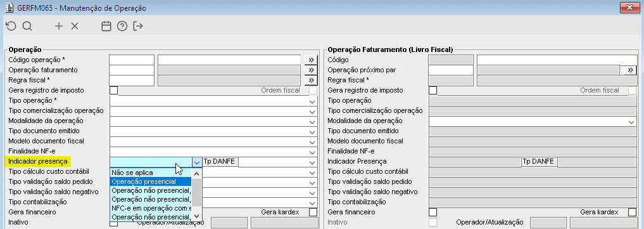Toggle right-panel Gera registro de imposto checkbox
Image resolution: width=644 pixels, height=229 pixels.
point(432,90)
